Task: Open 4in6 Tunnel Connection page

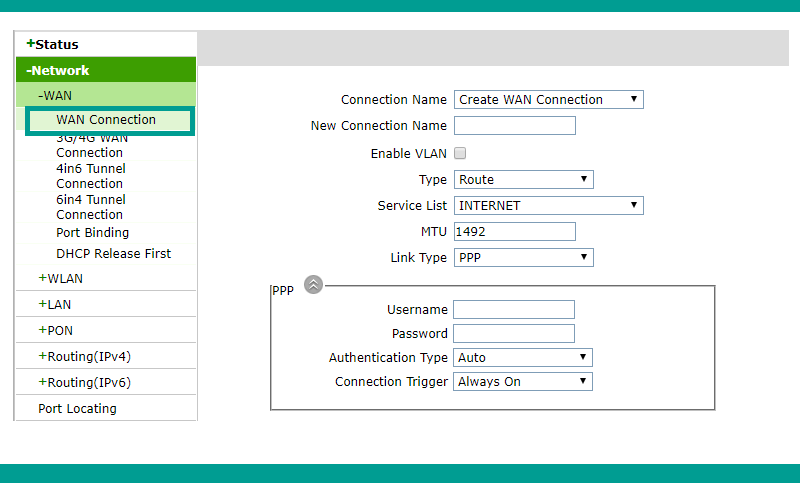Action: tap(91, 176)
